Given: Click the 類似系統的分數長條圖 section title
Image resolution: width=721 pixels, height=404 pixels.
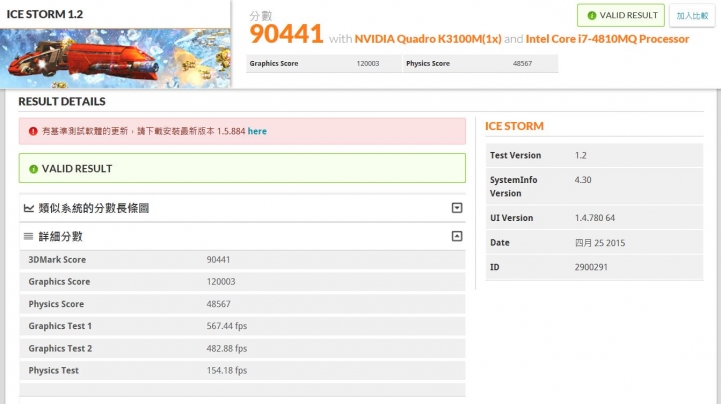Looking at the screenshot, I should coord(94,208).
